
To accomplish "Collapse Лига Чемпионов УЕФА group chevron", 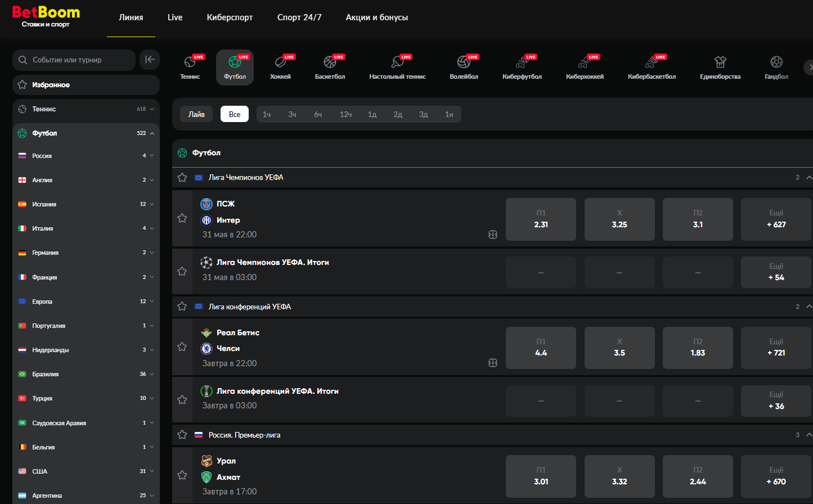I will coord(809,177).
